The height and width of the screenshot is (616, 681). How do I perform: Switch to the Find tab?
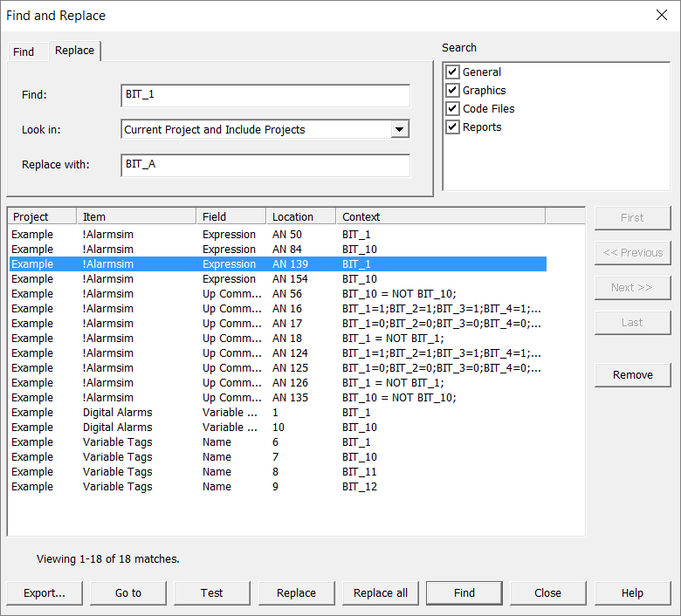point(24,51)
